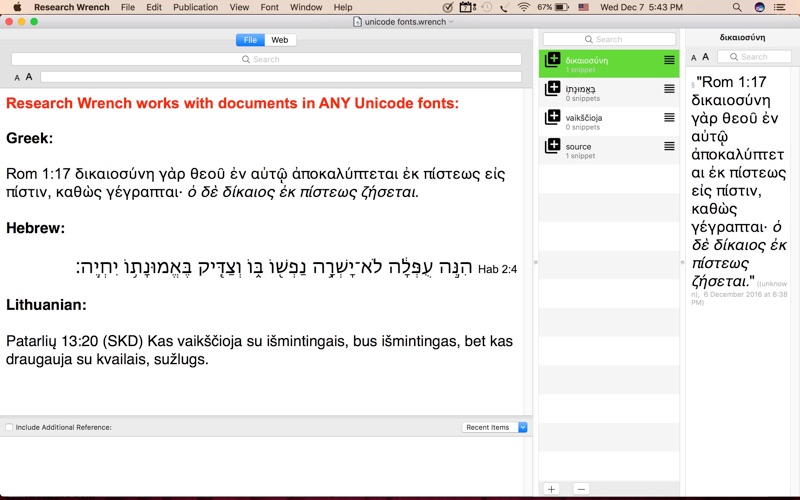Open the View menu
The width and height of the screenshot is (800, 500).
click(x=239, y=7)
